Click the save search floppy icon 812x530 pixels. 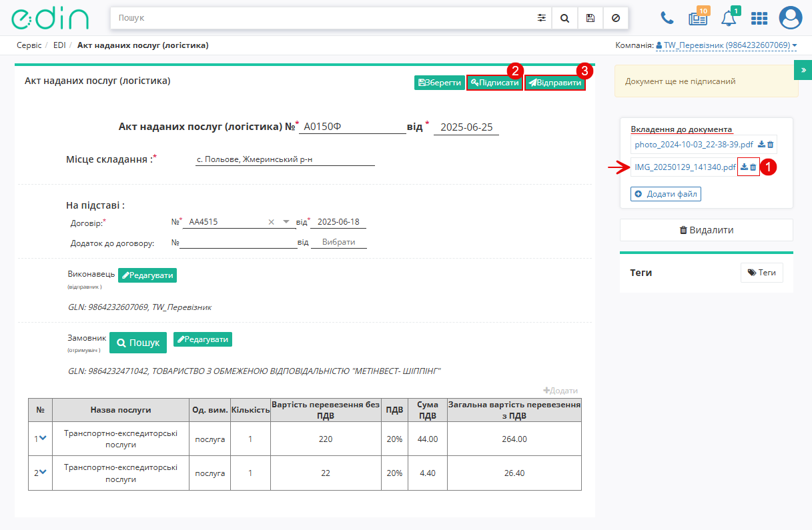click(590, 18)
